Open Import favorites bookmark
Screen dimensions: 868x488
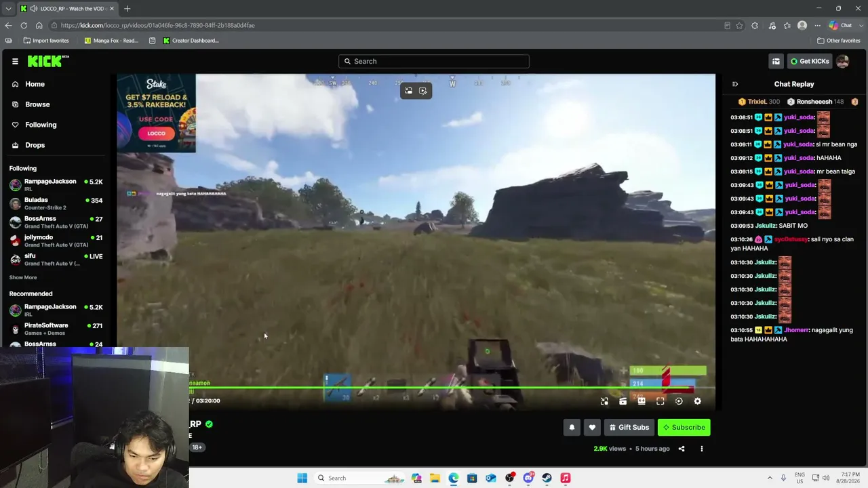46,41
